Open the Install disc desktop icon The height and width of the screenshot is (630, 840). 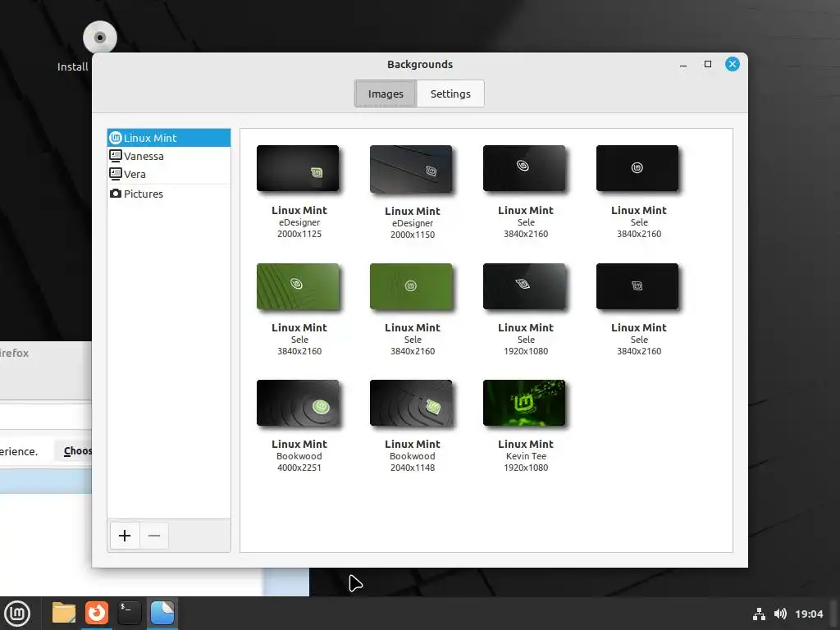pyautogui.click(x=99, y=38)
